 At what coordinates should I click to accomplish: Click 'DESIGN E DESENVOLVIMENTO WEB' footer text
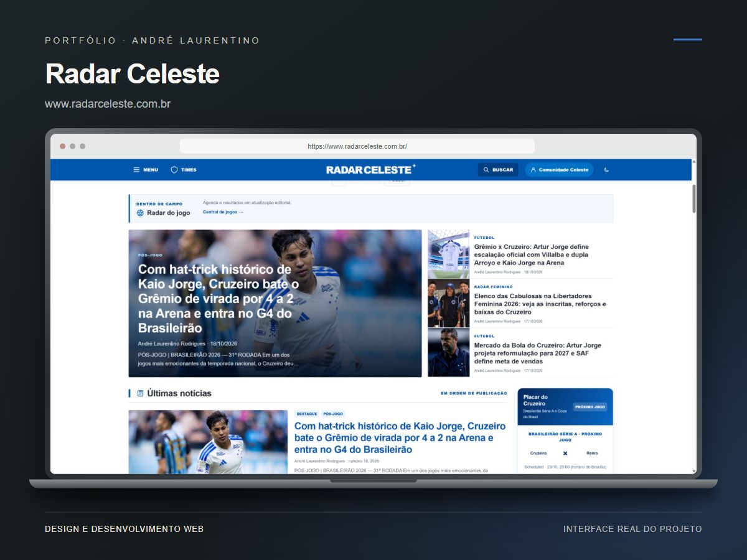(125, 529)
